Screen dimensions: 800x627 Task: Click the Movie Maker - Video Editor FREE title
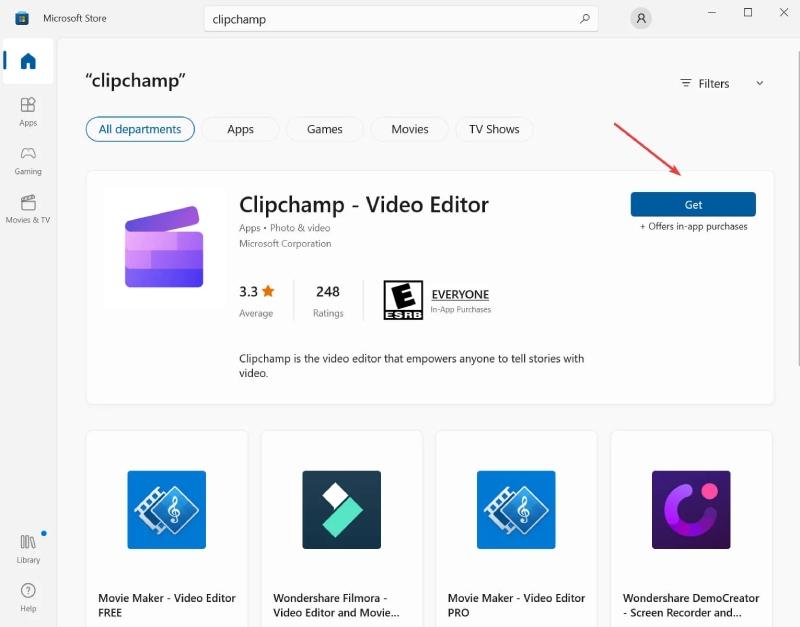click(167, 605)
